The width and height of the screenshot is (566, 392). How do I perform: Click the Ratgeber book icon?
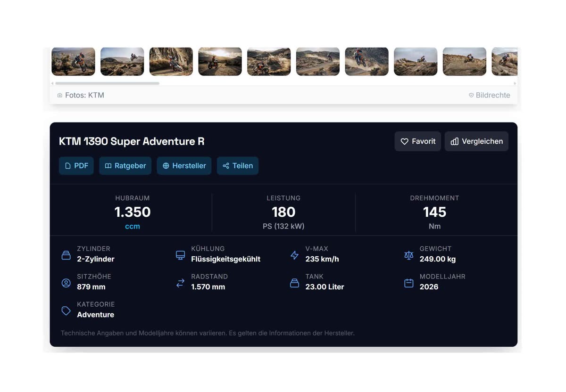click(x=108, y=166)
